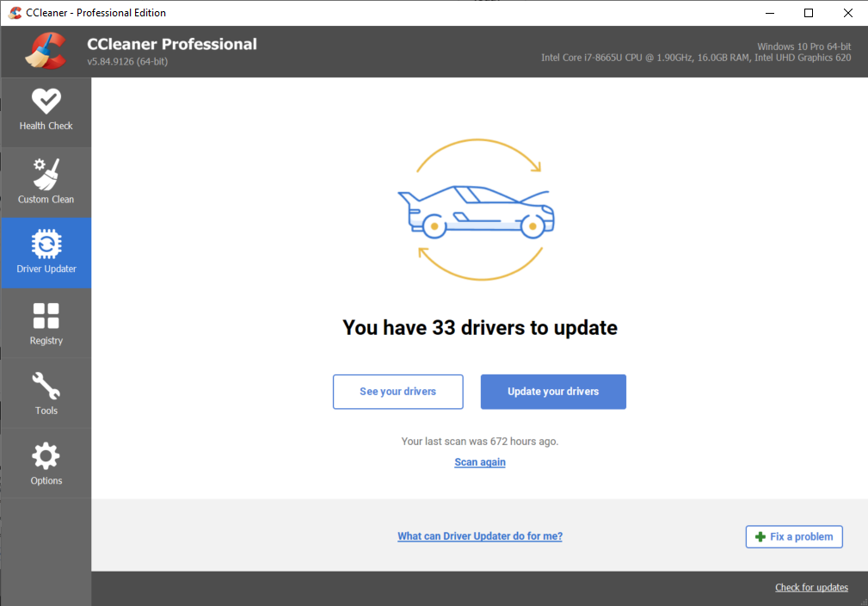Open the Health Check heart icon

46,102
